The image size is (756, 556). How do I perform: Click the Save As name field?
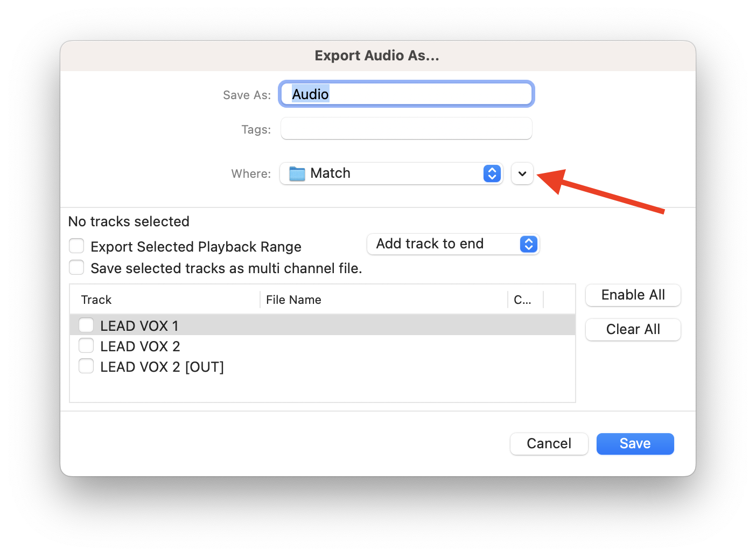point(406,94)
